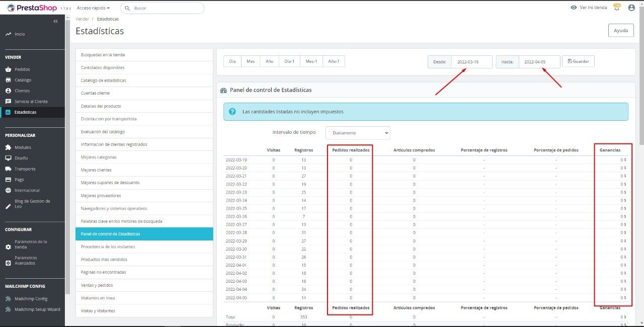Open Mejores clientes stats
Image resolution: width=644 pixels, height=327 pixels.
(x=144, y=170)
